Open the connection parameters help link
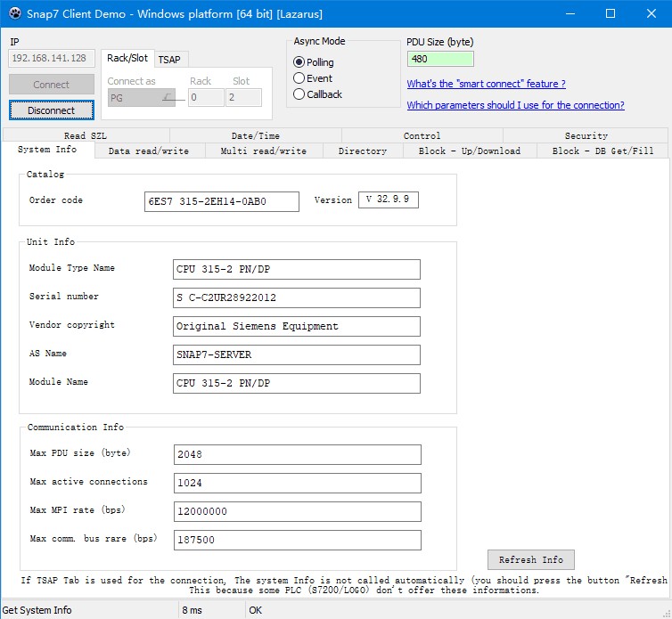672x619 pixels. coord(515,106)
